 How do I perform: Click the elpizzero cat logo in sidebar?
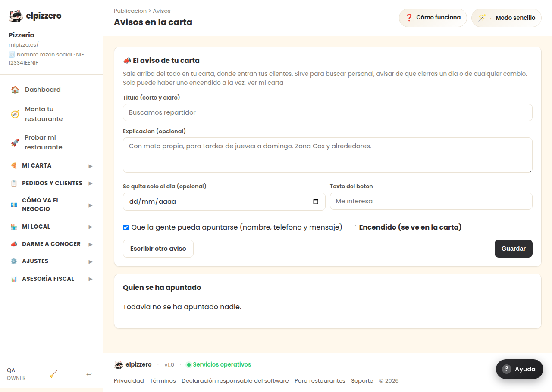[16, 16]
